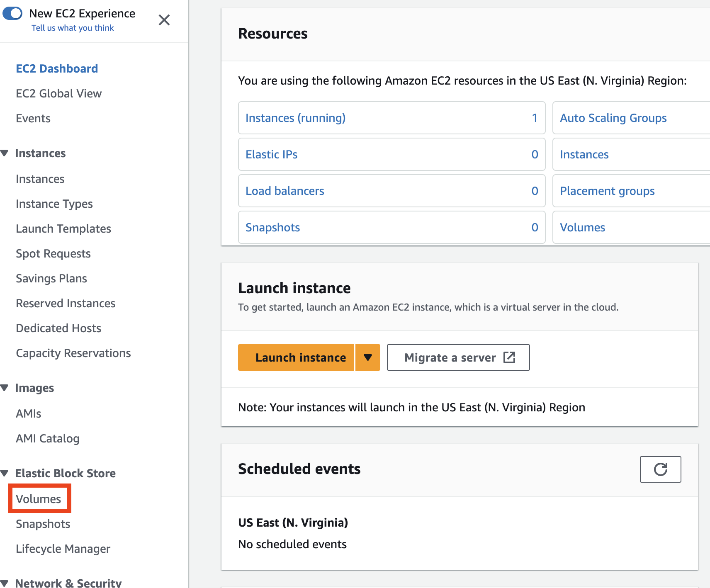710x588 pixels.
Task: Open Snapshots in the sidebar
Action: pos(43,524)
